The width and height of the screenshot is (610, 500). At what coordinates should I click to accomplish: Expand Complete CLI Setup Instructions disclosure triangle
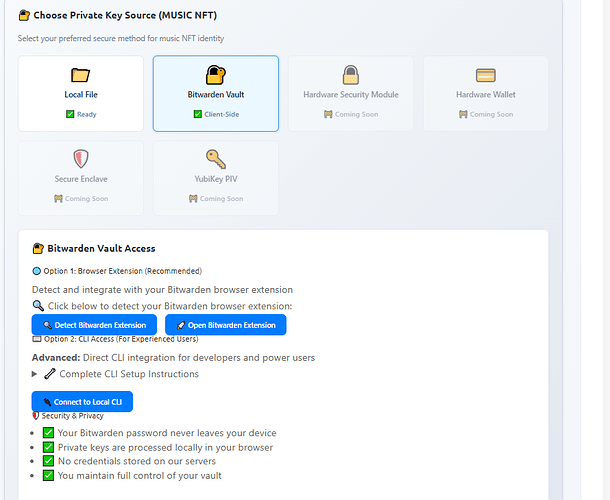click(34, 374)
